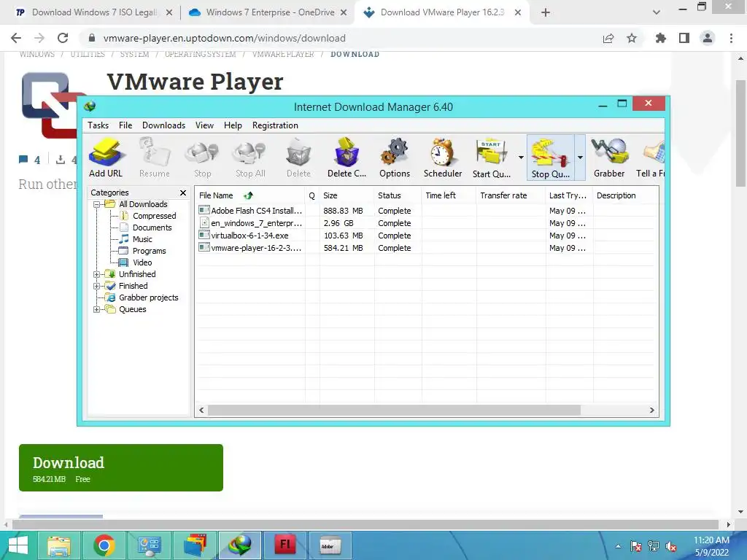This screenshot has width=747, height=560.
Task: Sort by File Name column header
Action: pyautogui.click(x=250, y=195)
